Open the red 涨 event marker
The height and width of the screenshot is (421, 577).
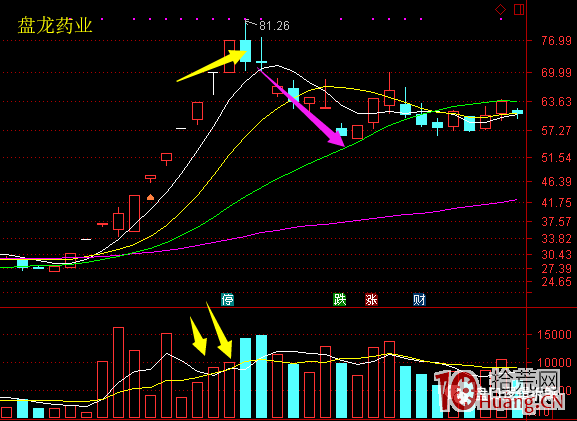click(371, 300)
